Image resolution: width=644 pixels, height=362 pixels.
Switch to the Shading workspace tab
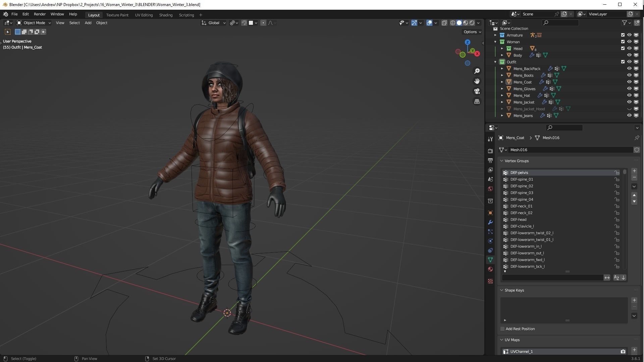point(166,15)
